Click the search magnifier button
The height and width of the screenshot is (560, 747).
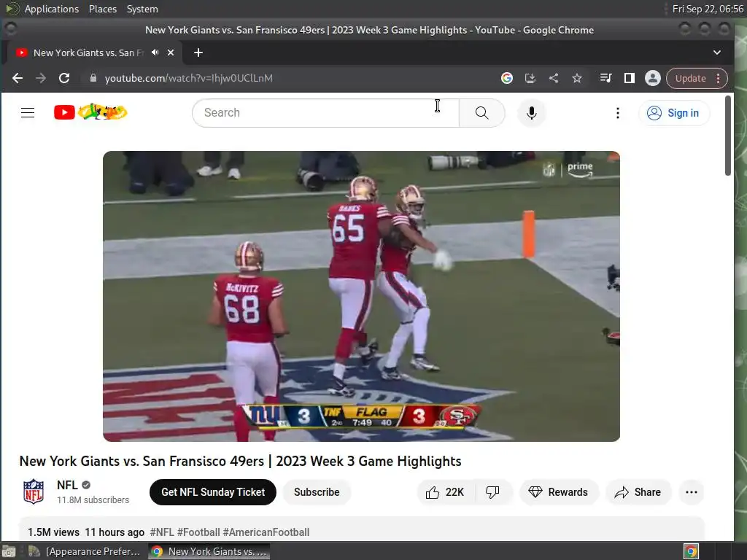click(x=481, y=113)
